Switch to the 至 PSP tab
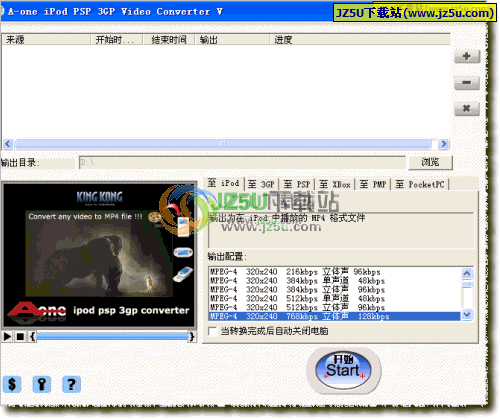500x419 pixels. tap(297, 184)
